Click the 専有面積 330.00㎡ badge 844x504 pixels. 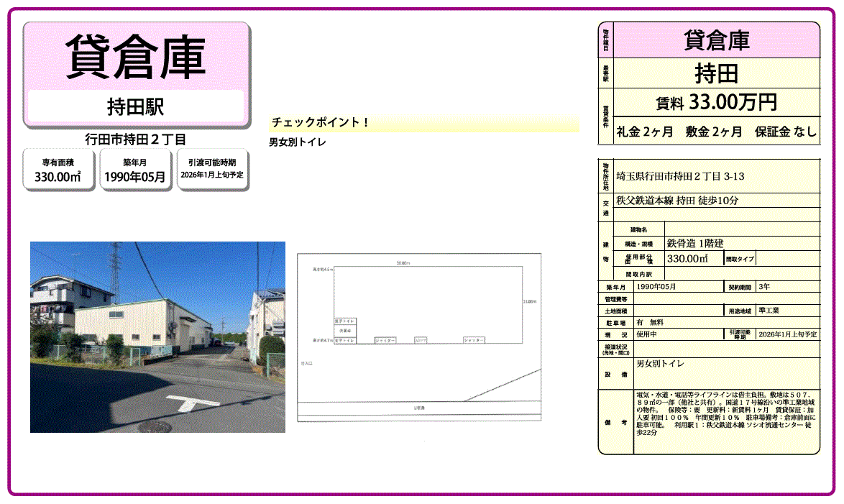[x=59, y=170]
